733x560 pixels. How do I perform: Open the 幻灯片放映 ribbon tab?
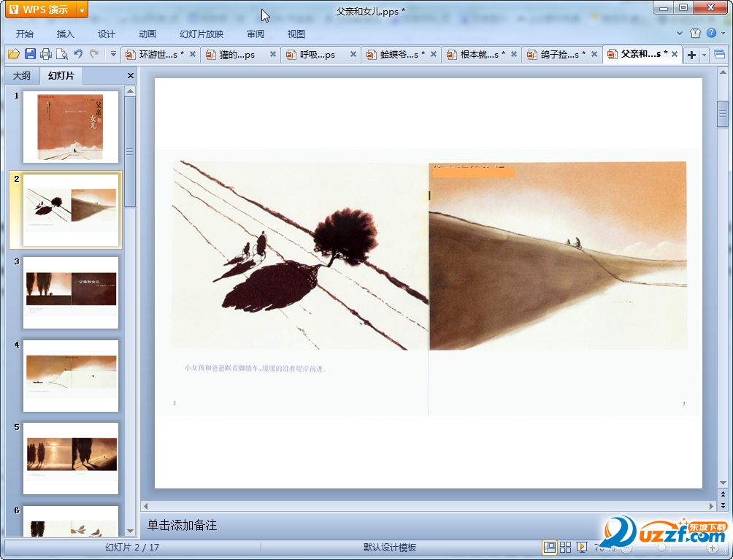(x=202, y=34)
